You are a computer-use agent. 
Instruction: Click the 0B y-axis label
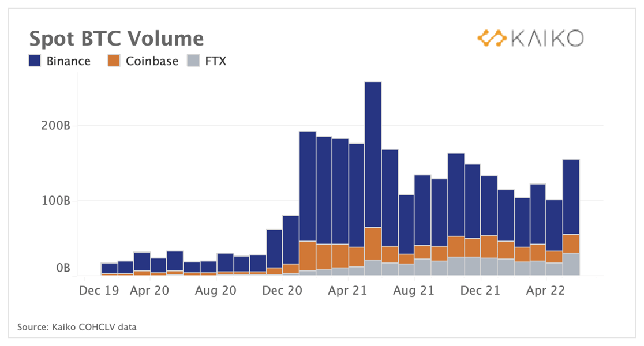coord(63,268)
